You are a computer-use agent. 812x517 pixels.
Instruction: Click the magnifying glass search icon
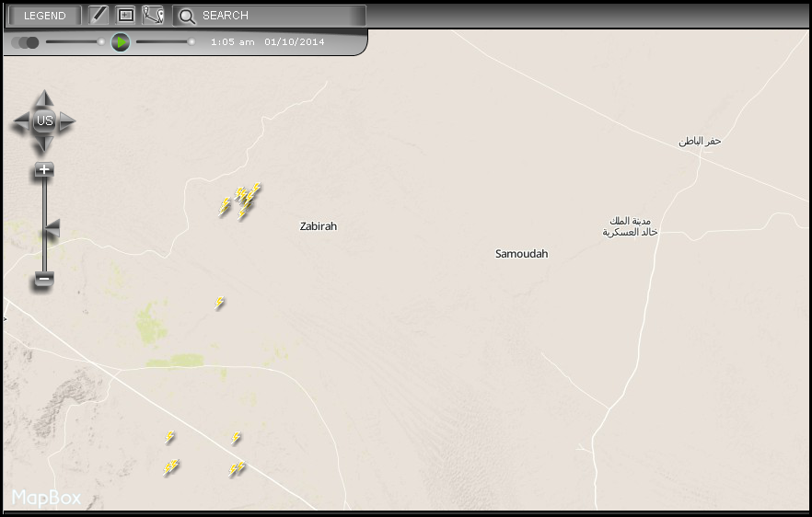click(187, 16)
